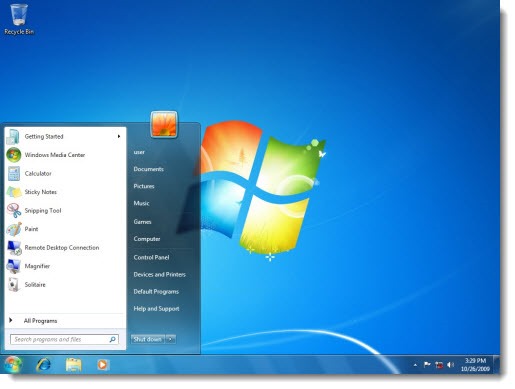
Task: Open the Action Center flag icon
Action: pos(427,365)
